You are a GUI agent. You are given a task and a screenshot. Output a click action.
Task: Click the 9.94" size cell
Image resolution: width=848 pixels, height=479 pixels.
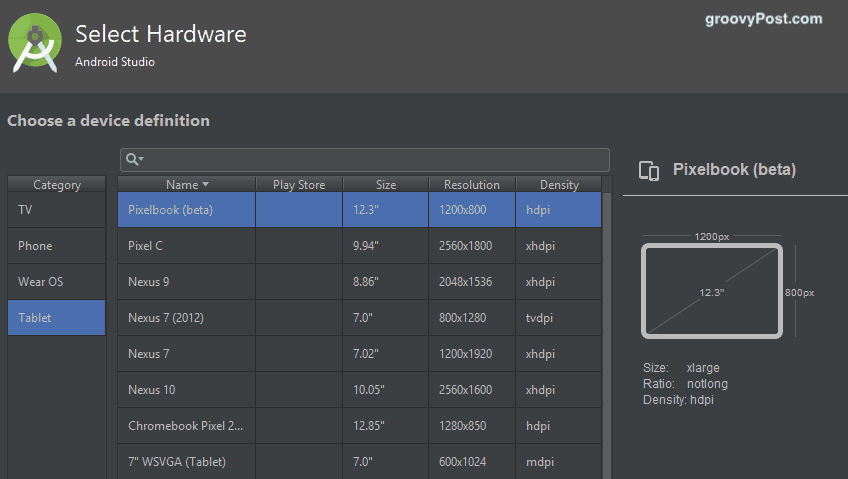coord(386,246)
